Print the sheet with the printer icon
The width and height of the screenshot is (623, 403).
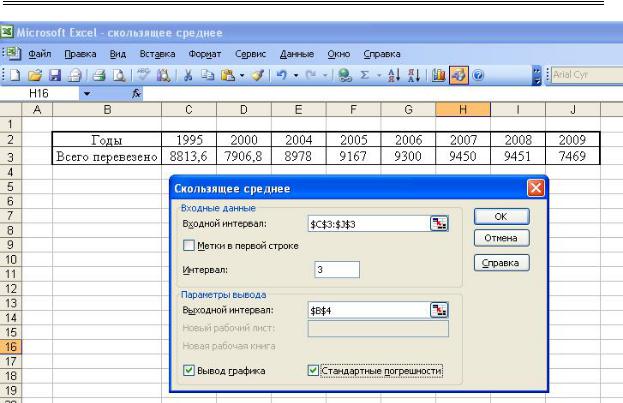(99, 75)
